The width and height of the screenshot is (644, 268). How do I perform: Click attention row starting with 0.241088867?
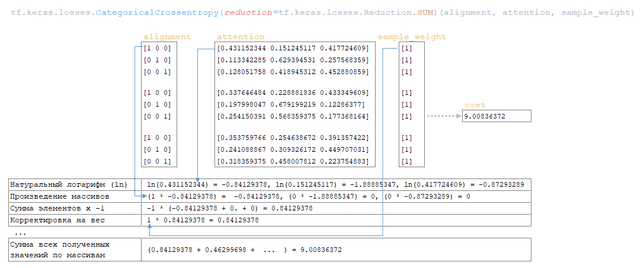tap(293, 149)
